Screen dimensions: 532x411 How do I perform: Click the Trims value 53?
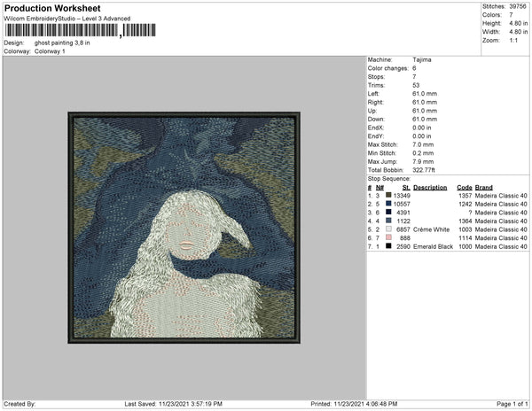click(x=416, y=85)
